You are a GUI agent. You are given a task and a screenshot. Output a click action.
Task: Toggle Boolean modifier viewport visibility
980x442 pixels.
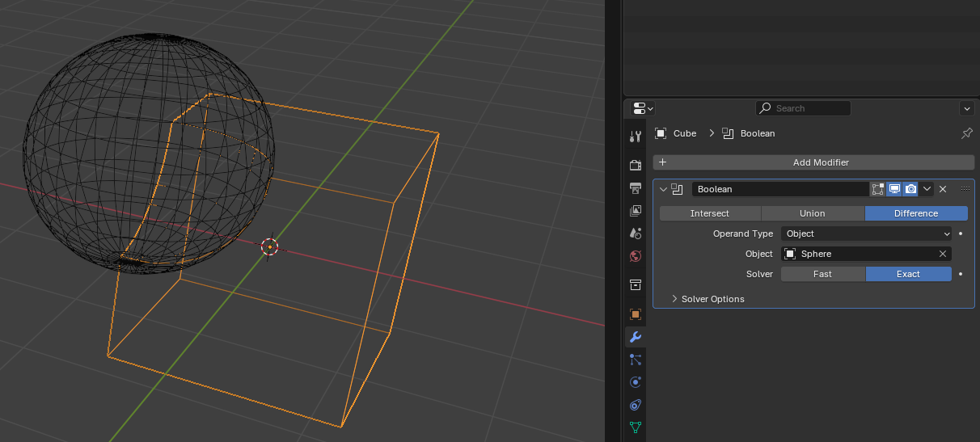click(x=894, y=189)
